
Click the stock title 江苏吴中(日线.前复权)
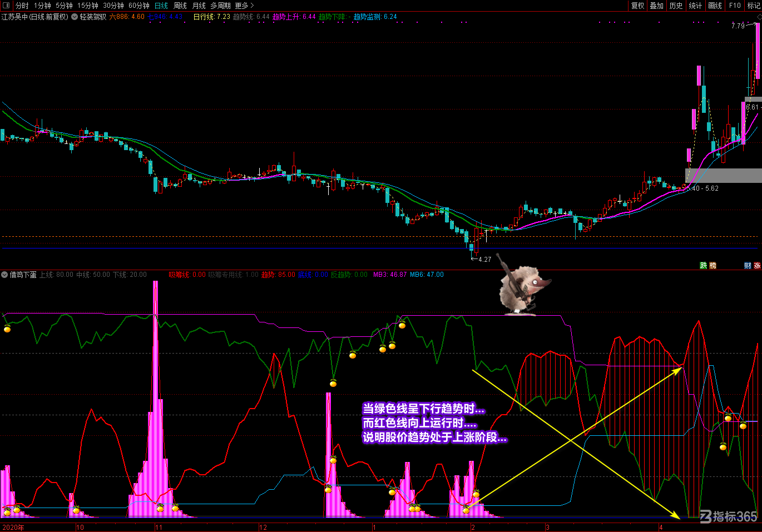point(35,17)
